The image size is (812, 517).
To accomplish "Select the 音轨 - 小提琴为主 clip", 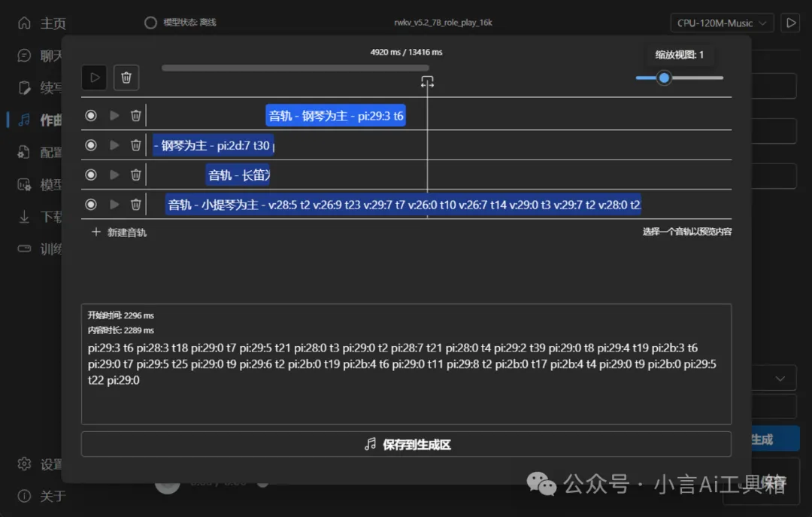I will point(403,205).
